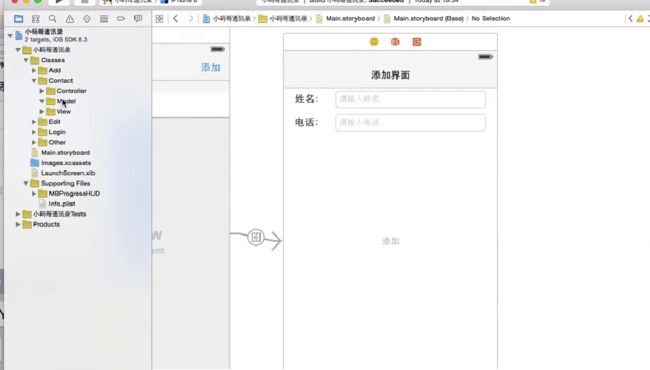Click the jump bar warning icon
Viewport: 650px width, 370px height.
(x=640, y=19)
